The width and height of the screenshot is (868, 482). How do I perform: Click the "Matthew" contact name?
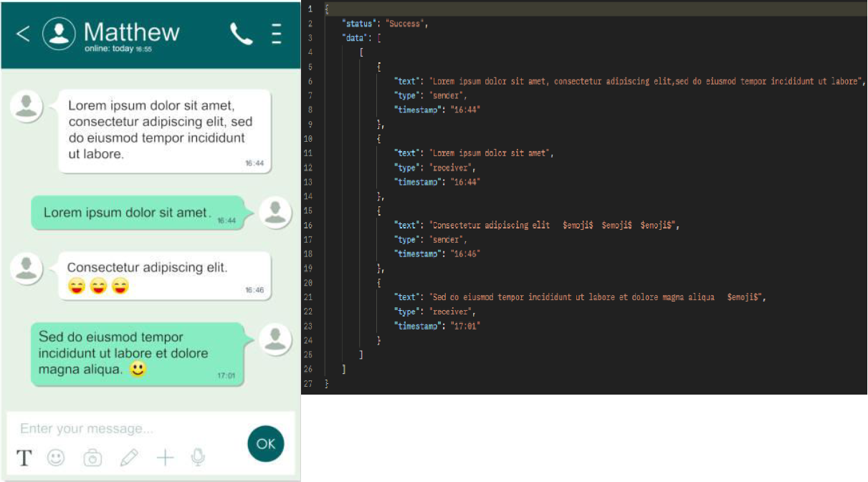pos(131,32)
